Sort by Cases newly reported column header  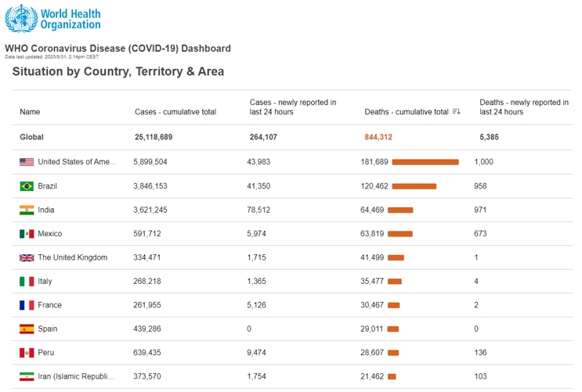(x=293, y=107)
